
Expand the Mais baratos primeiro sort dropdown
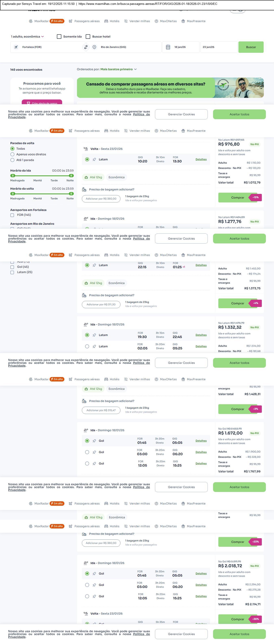coord(118,69)
